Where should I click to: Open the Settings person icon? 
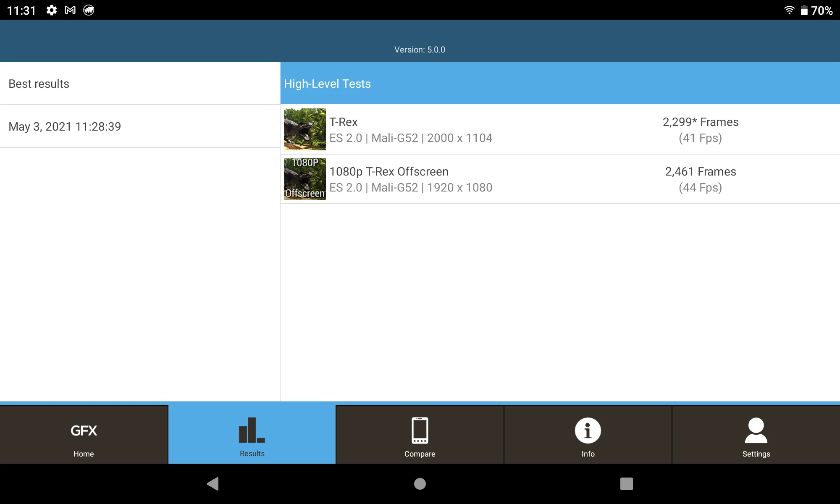(x=756, y=430)
